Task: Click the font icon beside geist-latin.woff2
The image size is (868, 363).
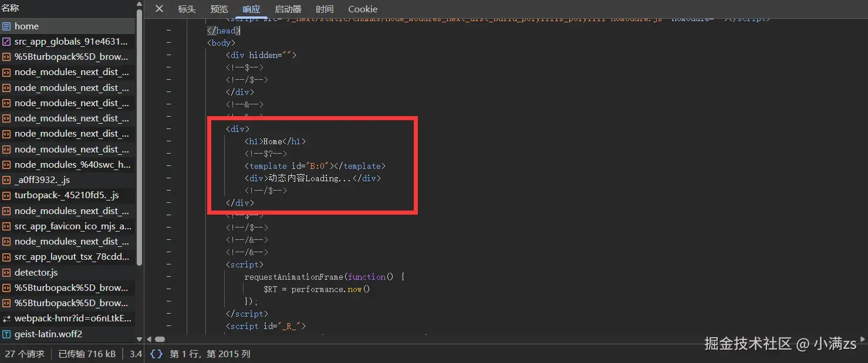Action: 6,334
